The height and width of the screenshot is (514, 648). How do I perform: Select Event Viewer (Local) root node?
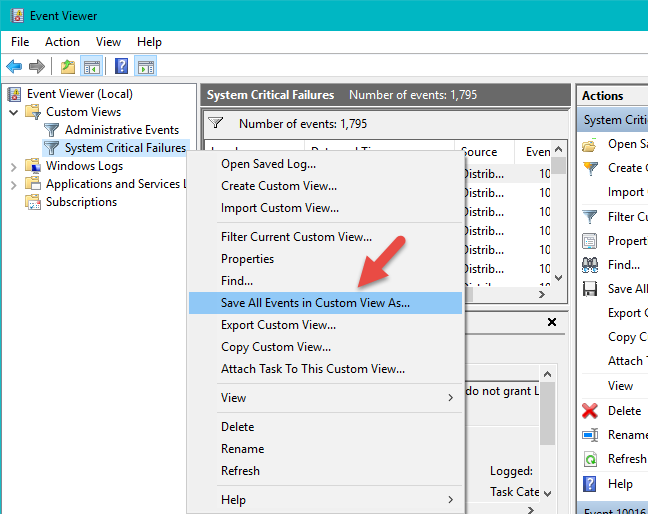(79, 94)
